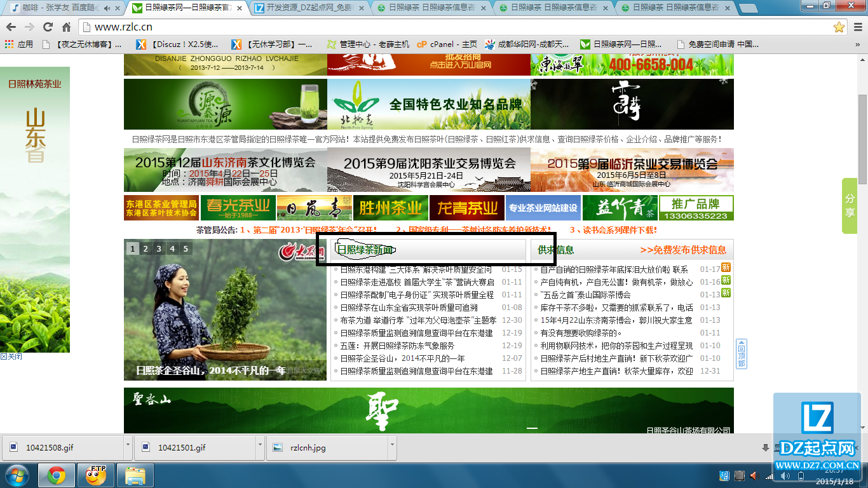868x488 pixels.
Task: Open 【无休学习部】 bookmark
Action: (x=272, y=44)
